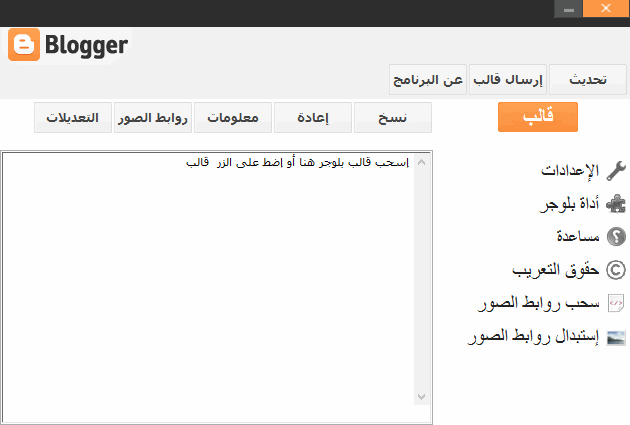The width and height of the screenshot is (630, 425).
Task: Click the picture icon for إستبدال روابط الصور
Action: pyautogui.click(x=616, y=337)
